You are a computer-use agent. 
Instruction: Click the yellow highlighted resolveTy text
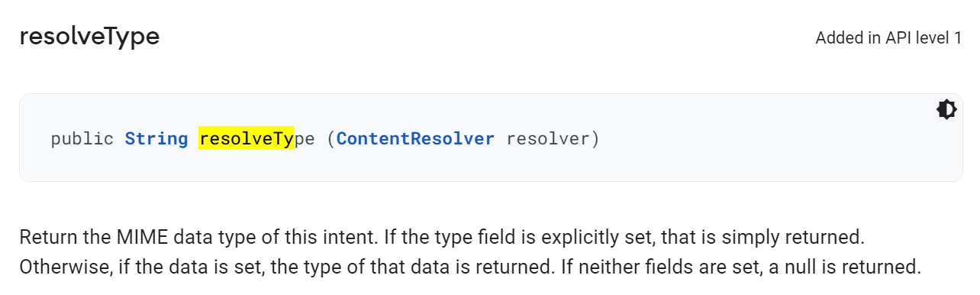point(247,139)
